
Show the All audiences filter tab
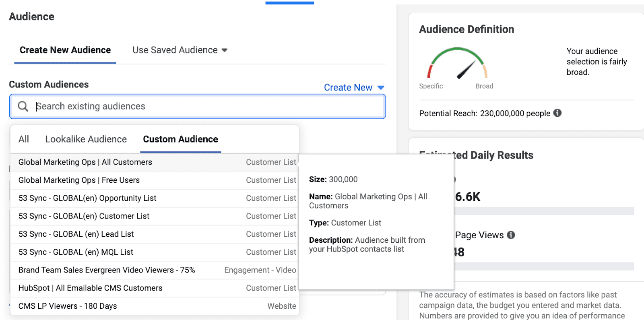(x=24, y=139)
